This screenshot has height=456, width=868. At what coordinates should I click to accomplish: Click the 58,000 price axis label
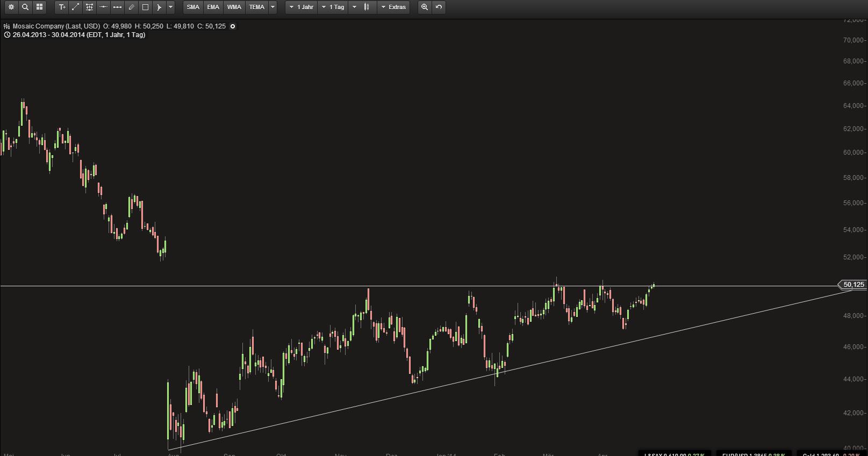click(x=853, y=178)
